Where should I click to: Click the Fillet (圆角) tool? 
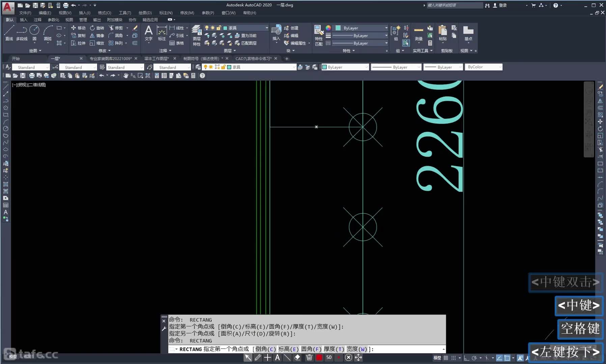pyautogui.click(x=115, y=35)
